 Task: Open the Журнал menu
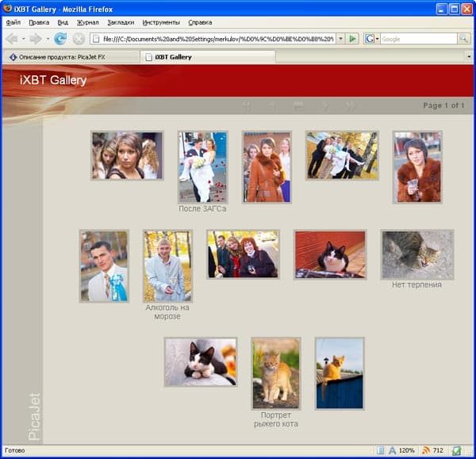coord(88,22)
